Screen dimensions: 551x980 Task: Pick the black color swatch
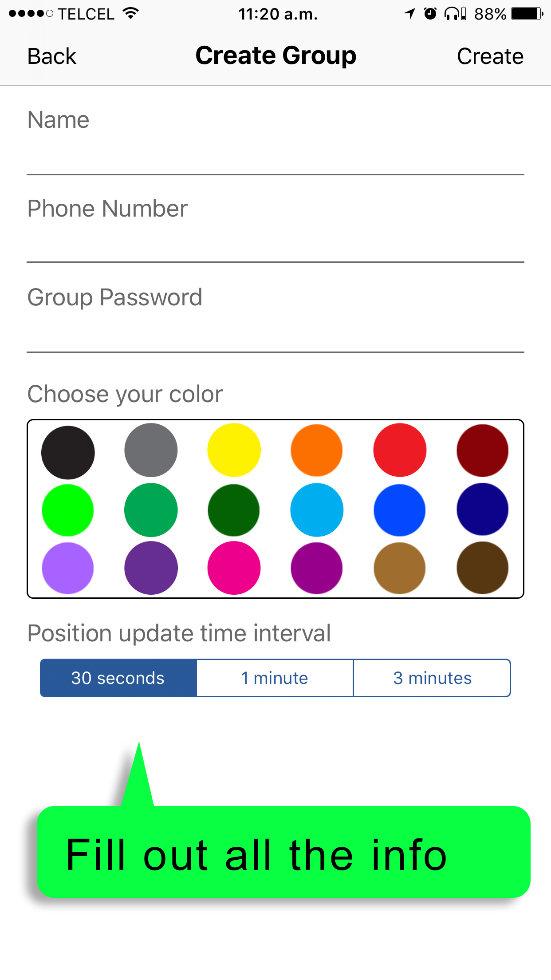coord(68,452)
